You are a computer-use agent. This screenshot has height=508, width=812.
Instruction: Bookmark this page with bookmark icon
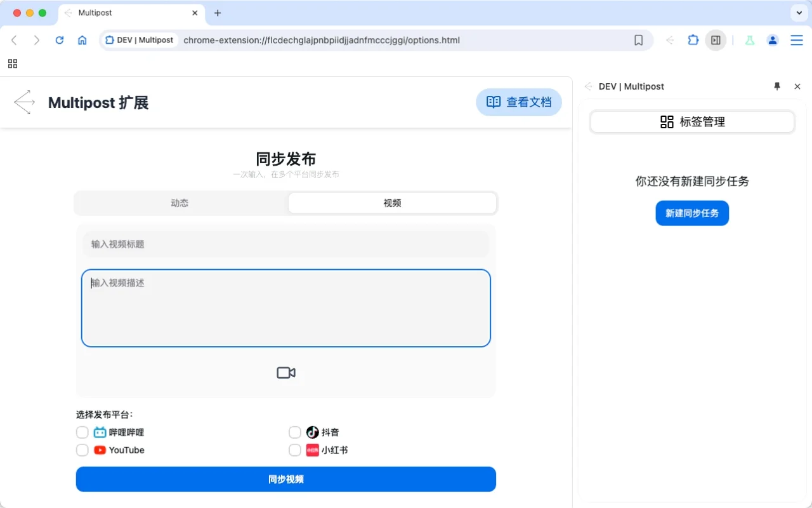click(638, 40)
